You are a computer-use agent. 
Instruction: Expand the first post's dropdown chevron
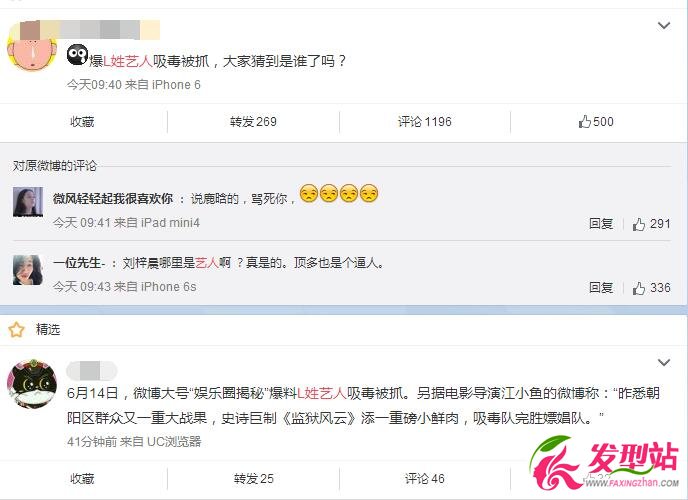coord(664,25)
